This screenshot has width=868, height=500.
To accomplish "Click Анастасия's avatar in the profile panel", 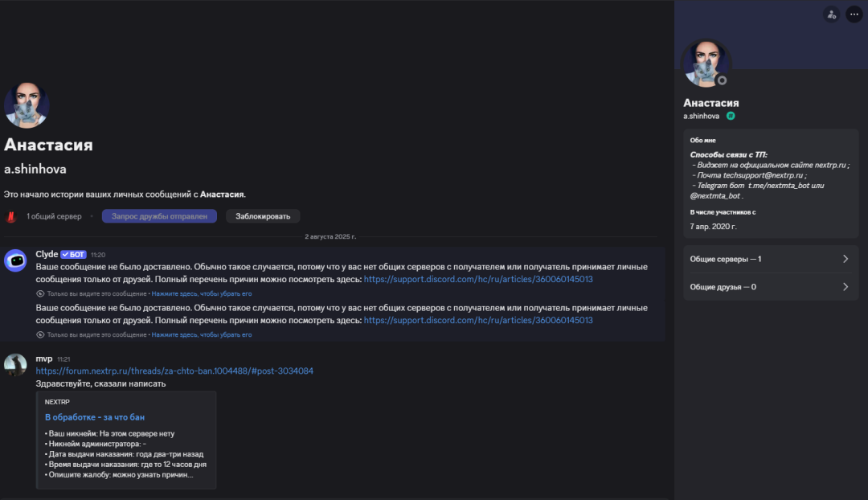I will (x=706, y=64).
